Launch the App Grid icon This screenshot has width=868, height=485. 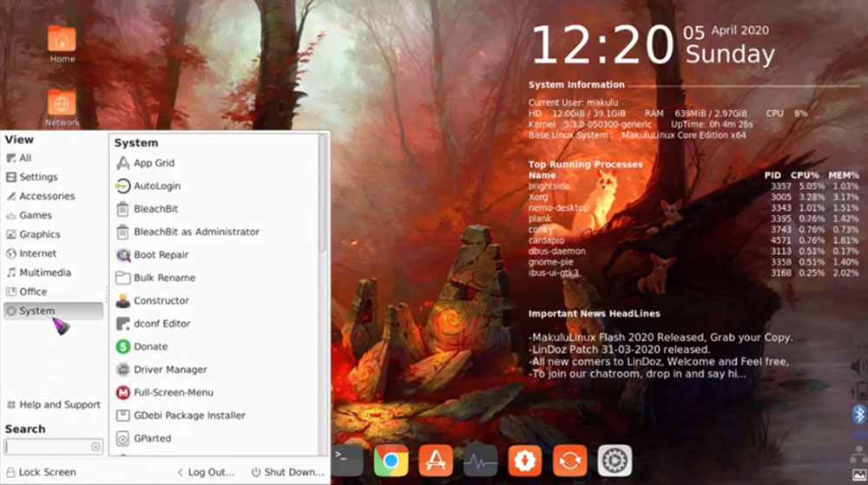coord(123,163)
